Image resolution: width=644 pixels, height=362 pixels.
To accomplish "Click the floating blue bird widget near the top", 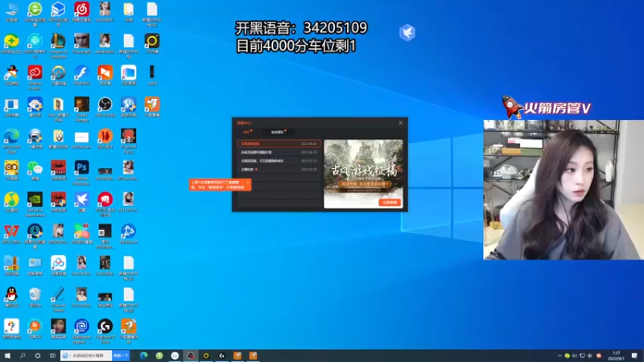I will coord(407,32).
